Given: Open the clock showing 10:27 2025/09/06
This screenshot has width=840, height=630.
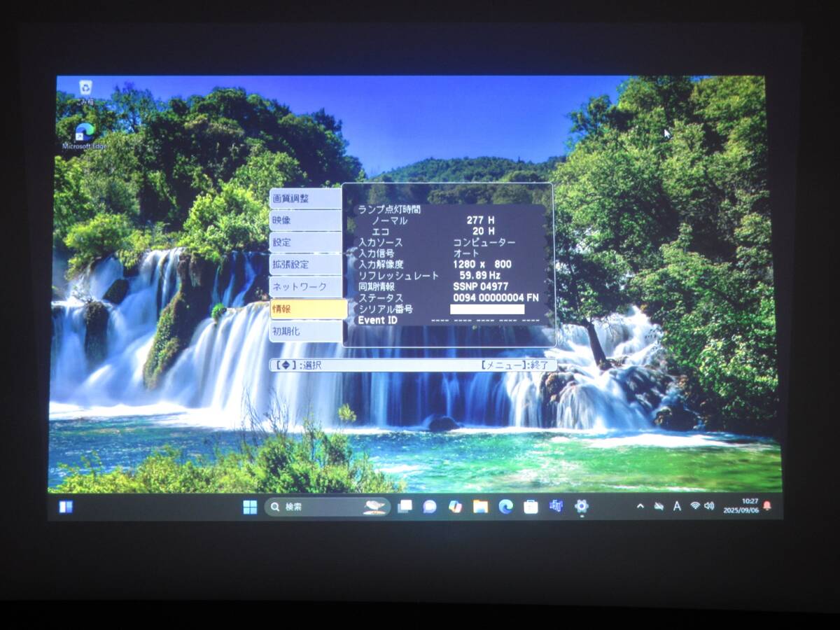Looking at the screenshot, I should coord(740,505).
